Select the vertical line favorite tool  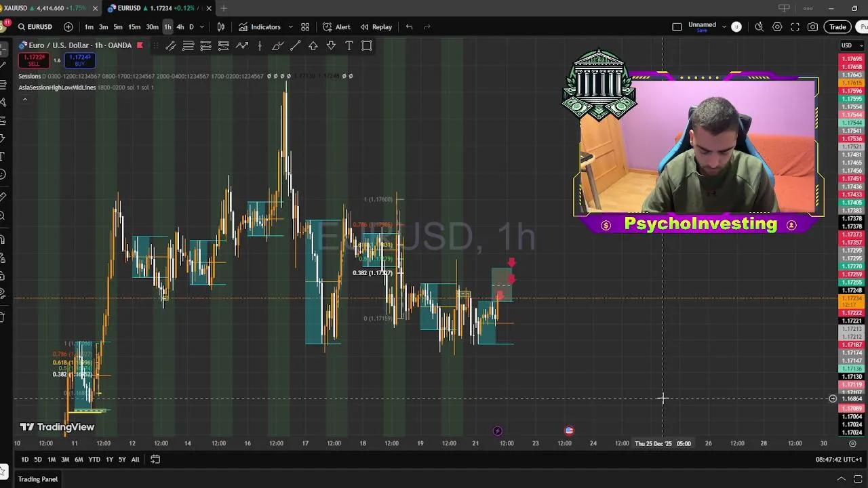[260, 46]
